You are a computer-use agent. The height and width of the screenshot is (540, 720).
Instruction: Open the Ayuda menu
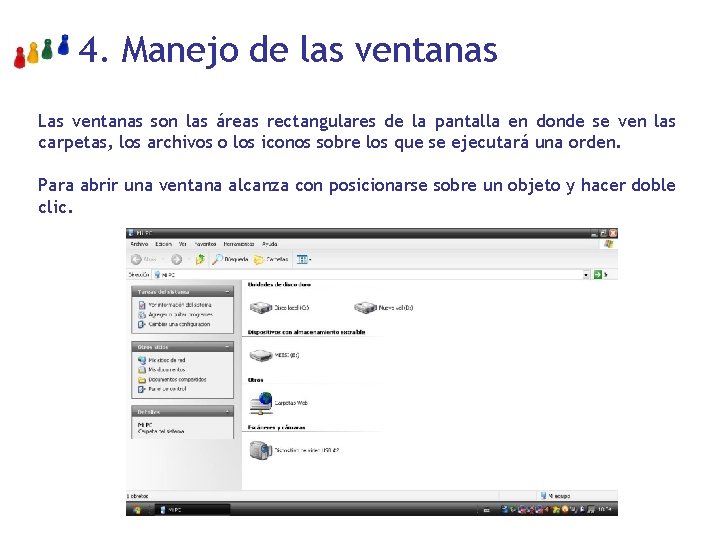(270, 244)
